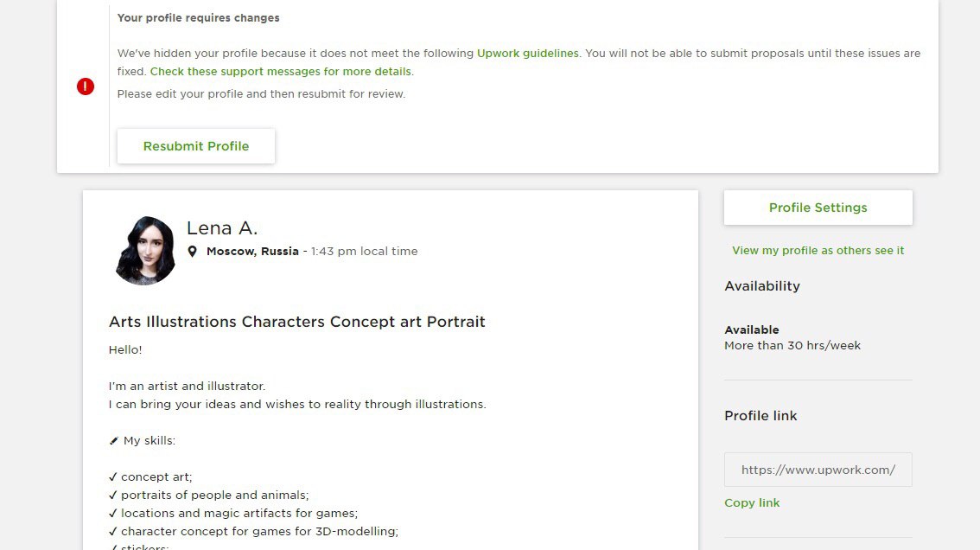Click the location pin icon beside Moscow
This screenshot has height=550, width=980.
coord(193,252)
